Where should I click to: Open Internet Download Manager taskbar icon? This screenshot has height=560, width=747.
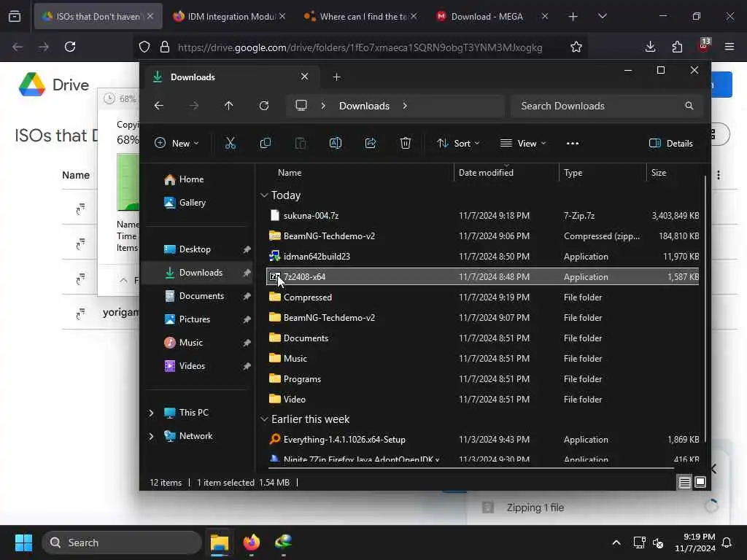[284, 542]
